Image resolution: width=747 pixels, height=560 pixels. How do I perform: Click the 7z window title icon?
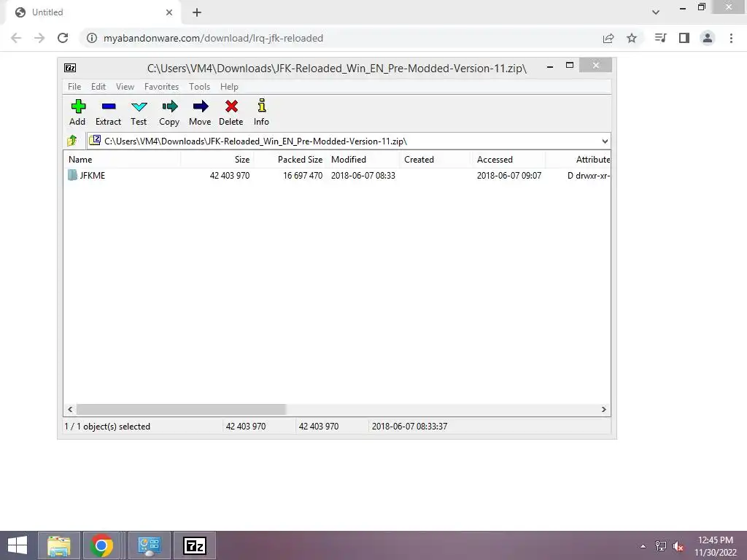70,68
